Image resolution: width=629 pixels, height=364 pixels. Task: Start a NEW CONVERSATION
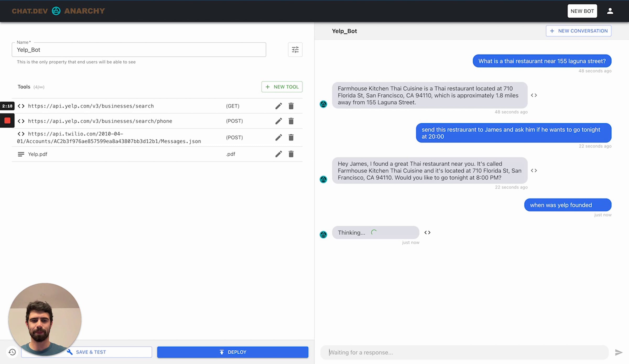coord(578,31)
